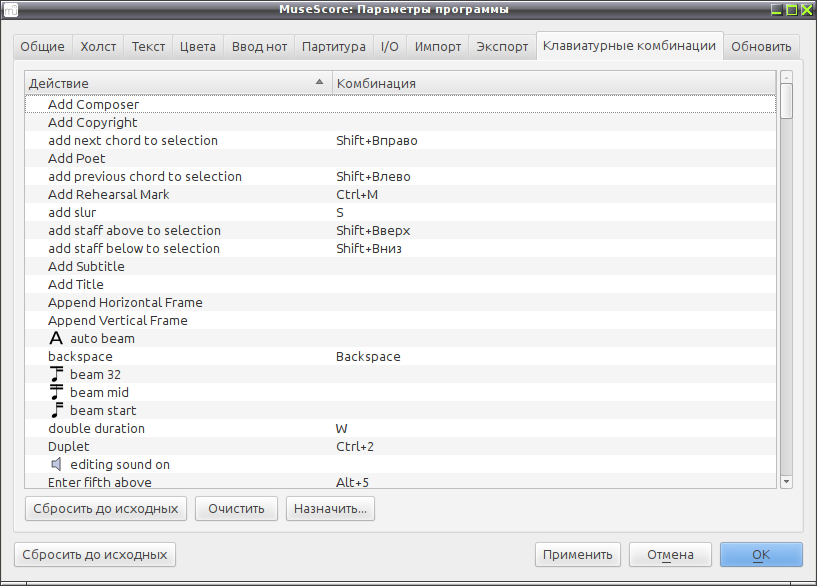The height and width of the screenshot is (586, 817).
Task: Click the beam 32 note icon
Action: point(56,375)
